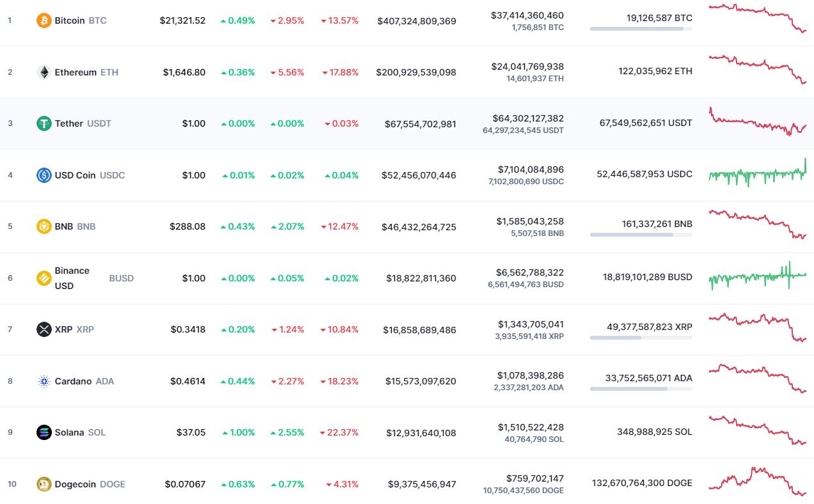Open the Dogecoin name link
The height and width of the screenshot is (504, 814).
pos(76,484)
